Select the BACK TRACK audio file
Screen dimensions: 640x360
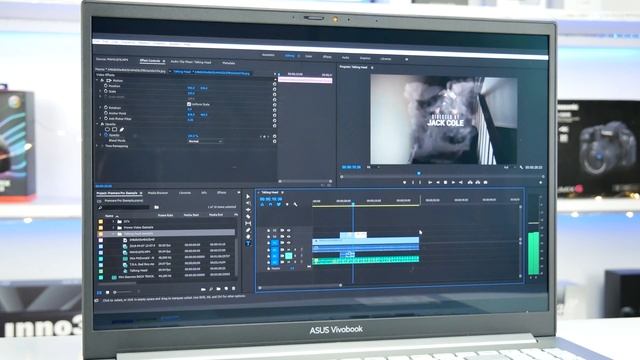pos(136,277)
